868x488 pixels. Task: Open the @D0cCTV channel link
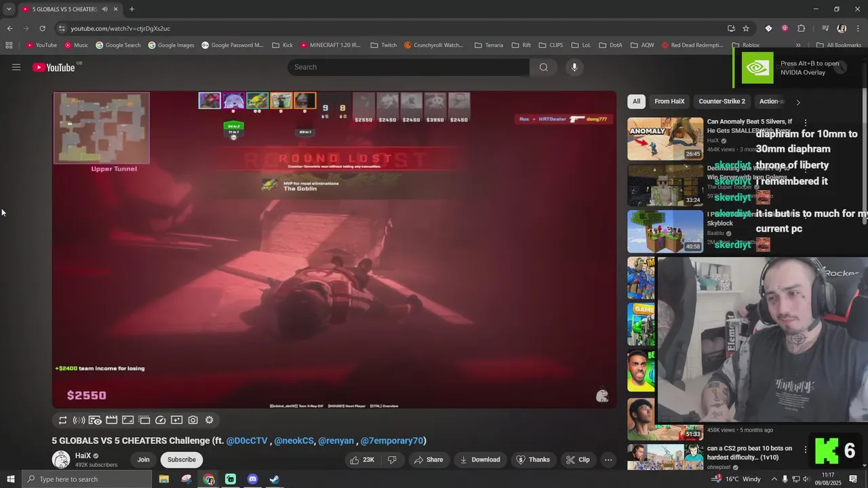247,441
